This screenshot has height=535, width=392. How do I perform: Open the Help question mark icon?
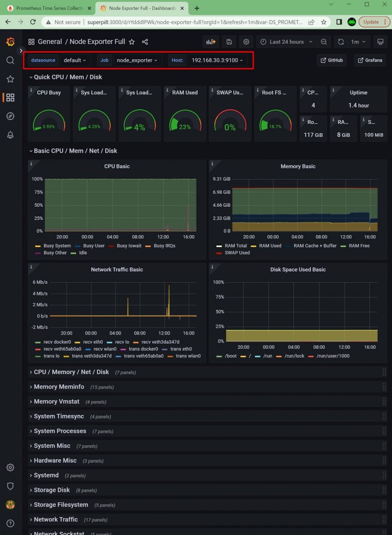click(x=10, y=523)
